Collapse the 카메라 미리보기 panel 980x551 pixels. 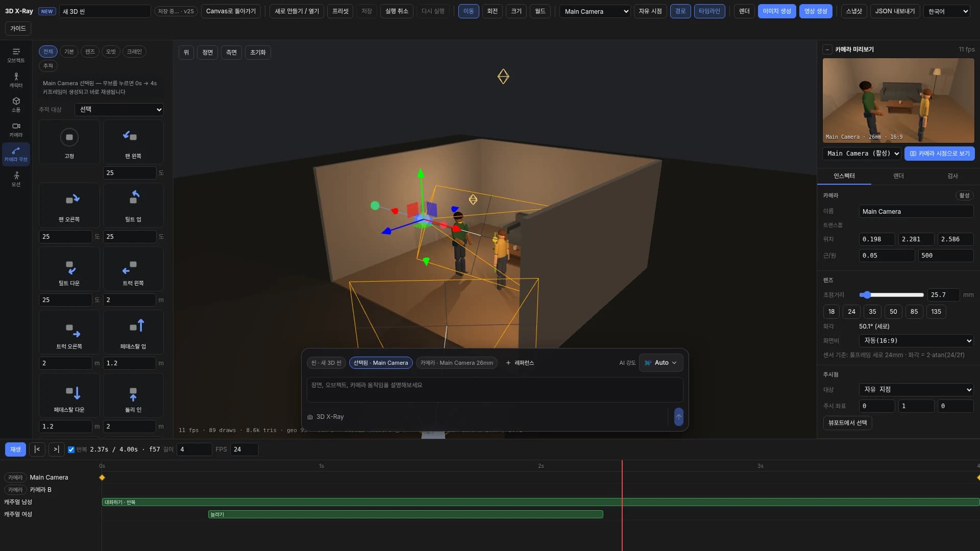tap(827, 49)
